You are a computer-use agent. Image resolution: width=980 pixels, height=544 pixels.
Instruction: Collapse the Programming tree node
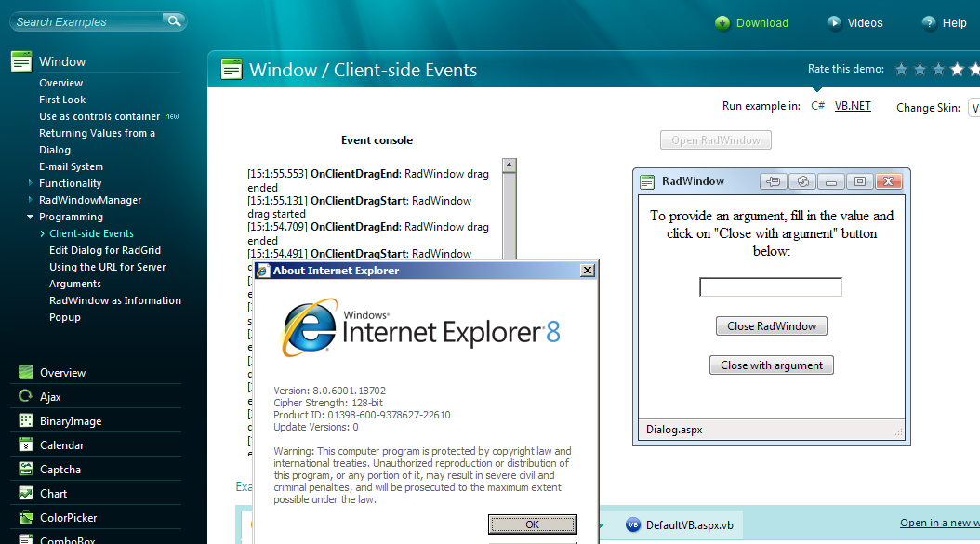click(x=30, y=217)
